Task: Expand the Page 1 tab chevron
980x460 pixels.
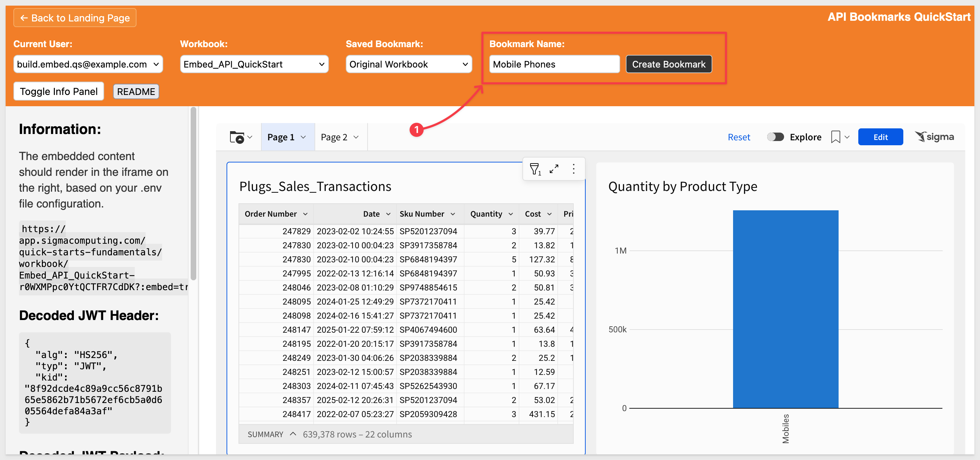Action: (303, 138)
